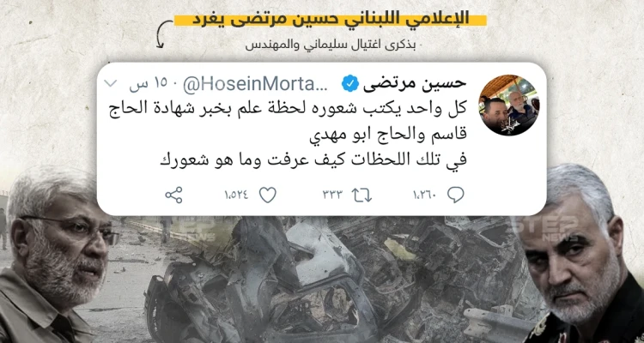Click the blue verified badge
The width and height of the screenshot is (644, 343).
(x=349, y=85)
